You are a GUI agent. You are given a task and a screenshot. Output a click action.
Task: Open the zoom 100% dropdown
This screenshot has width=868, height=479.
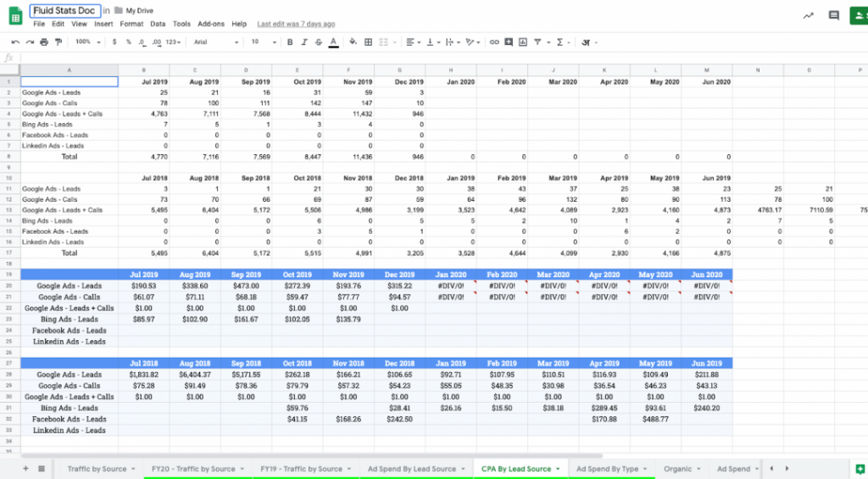point(86,42)
